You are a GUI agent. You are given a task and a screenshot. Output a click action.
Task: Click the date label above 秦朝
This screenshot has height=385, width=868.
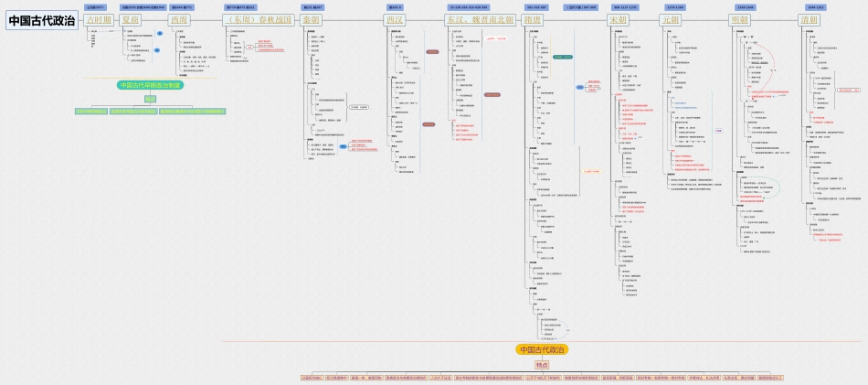[312, 7]
